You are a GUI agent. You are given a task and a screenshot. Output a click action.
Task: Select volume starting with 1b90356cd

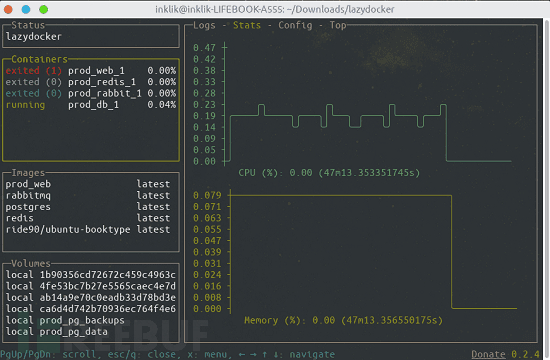tap(90, 275)
